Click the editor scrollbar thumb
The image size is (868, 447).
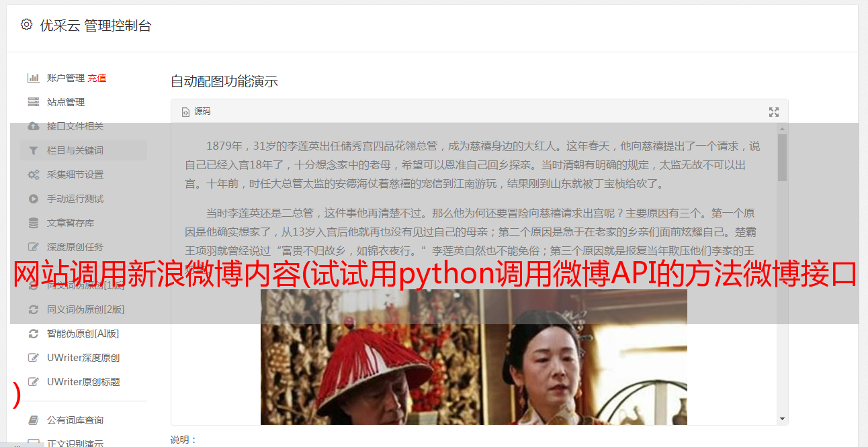tap(782, 158)
